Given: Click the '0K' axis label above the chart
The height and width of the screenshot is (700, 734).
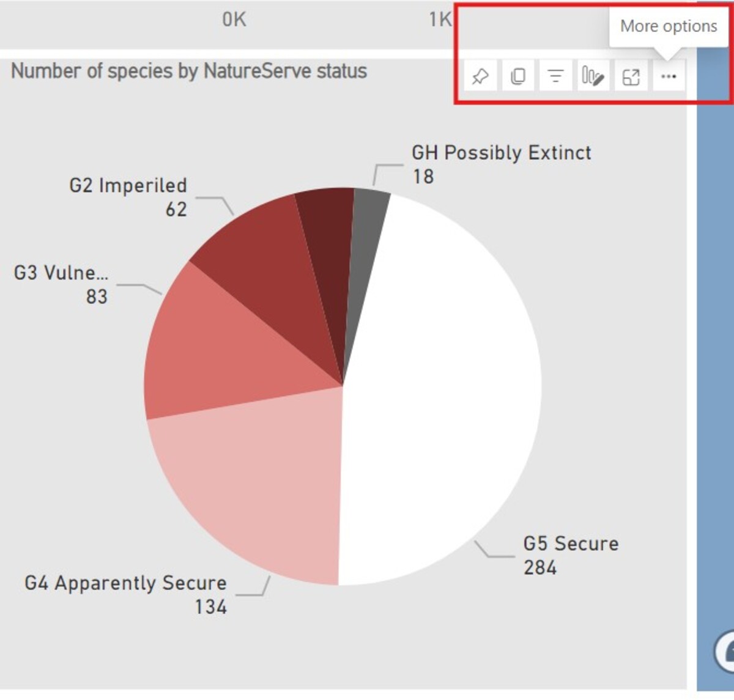Looking at the screenshot, I should (x=234, y=20).
